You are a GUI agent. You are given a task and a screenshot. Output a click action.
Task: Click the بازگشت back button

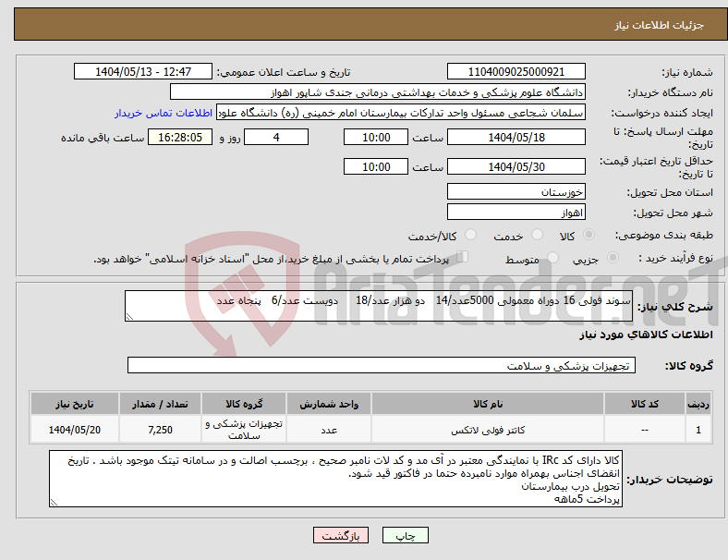(341, 535)
